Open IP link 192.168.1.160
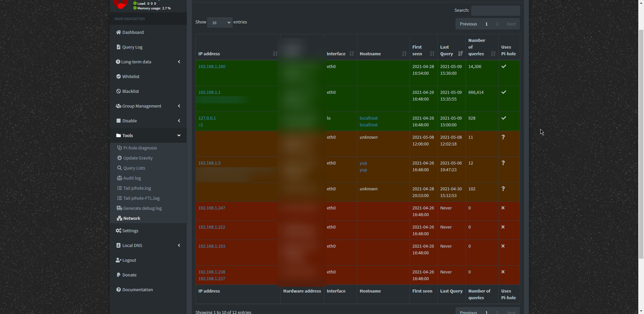This screenshot has height=314, width=644. (212, 66)
